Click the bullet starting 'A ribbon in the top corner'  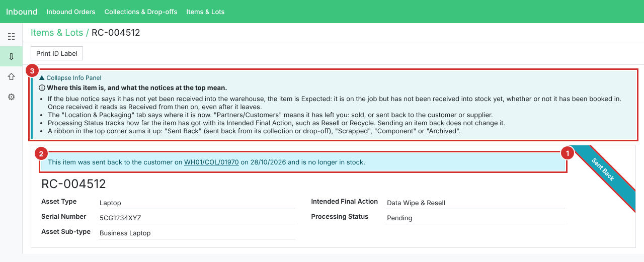[x=254, y=131]
